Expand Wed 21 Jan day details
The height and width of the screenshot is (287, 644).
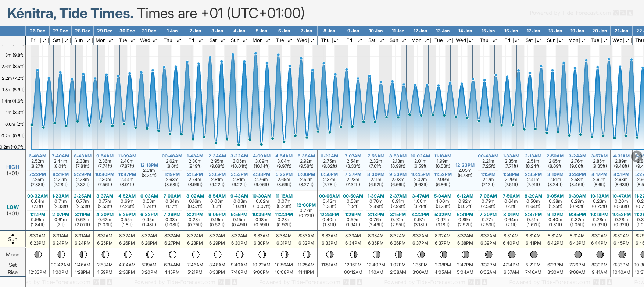628,40
